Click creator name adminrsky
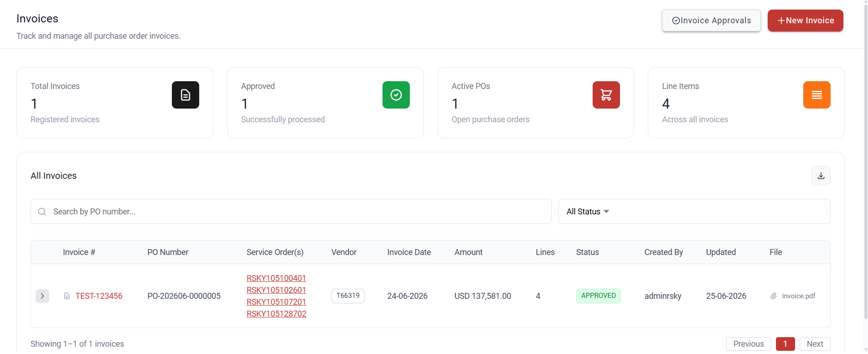This screenshot has width=868, height=354. (663, 296)
